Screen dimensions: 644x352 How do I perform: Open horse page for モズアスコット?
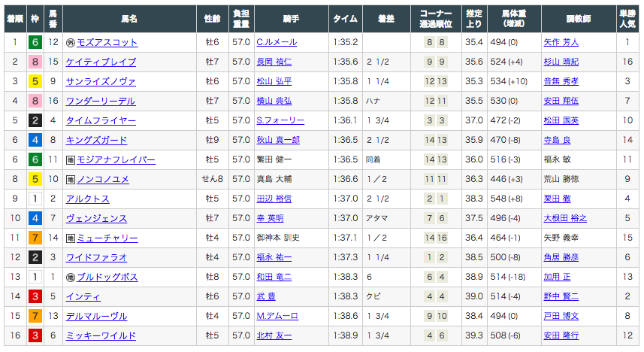click(x=107, y=42)
